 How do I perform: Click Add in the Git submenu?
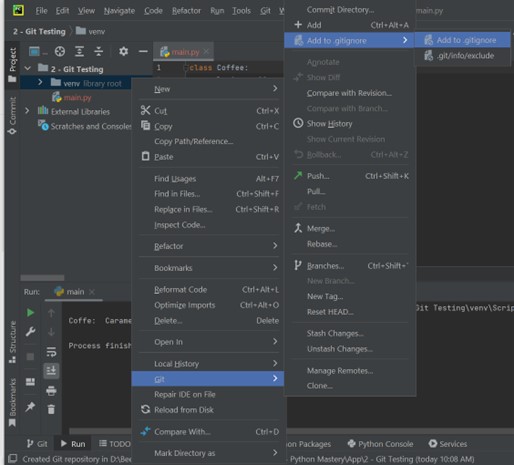pos(350,25)
